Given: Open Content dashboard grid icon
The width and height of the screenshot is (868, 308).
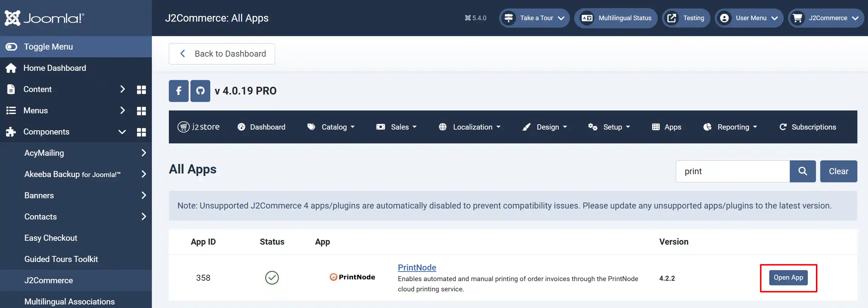Looking at the screenshot, I should [141, 90].
